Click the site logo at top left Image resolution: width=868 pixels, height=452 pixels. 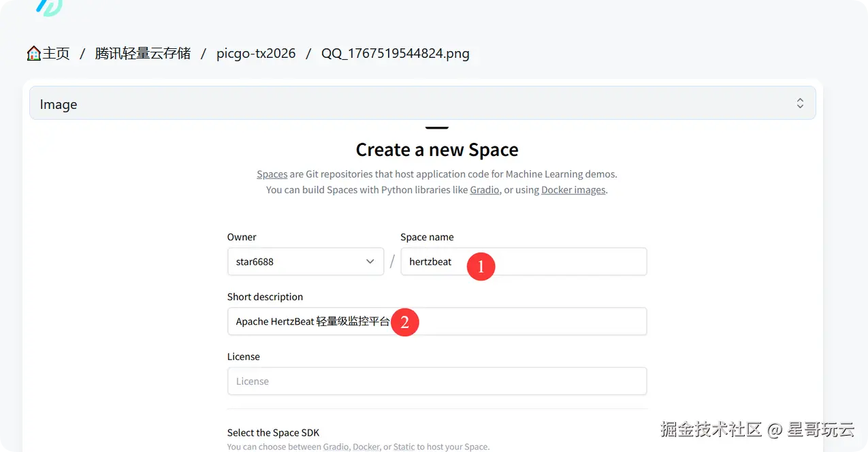(49, 6)
